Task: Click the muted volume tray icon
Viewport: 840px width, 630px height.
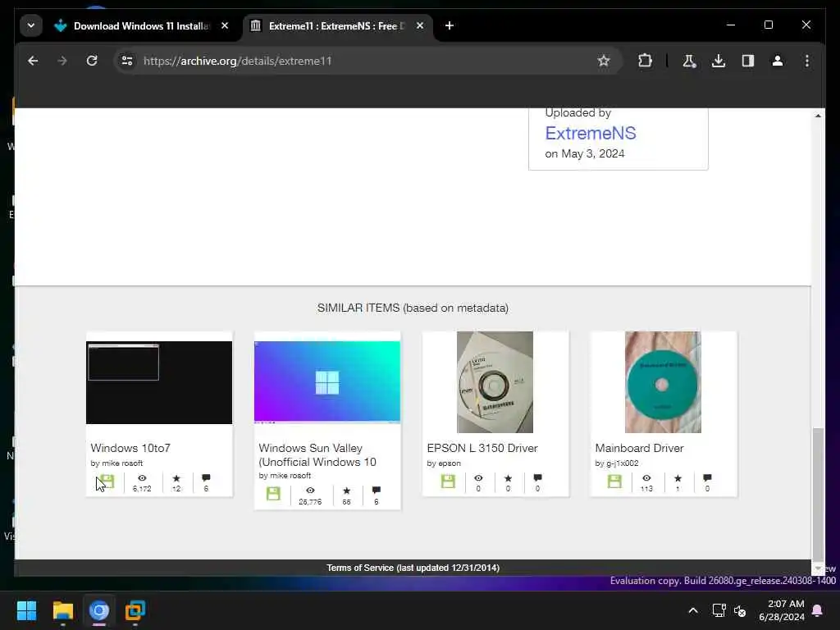Action: [740, 610]
